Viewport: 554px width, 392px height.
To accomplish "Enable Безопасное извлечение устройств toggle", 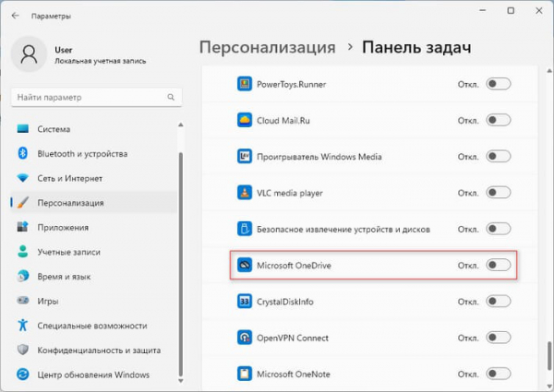I will [499, 229].
